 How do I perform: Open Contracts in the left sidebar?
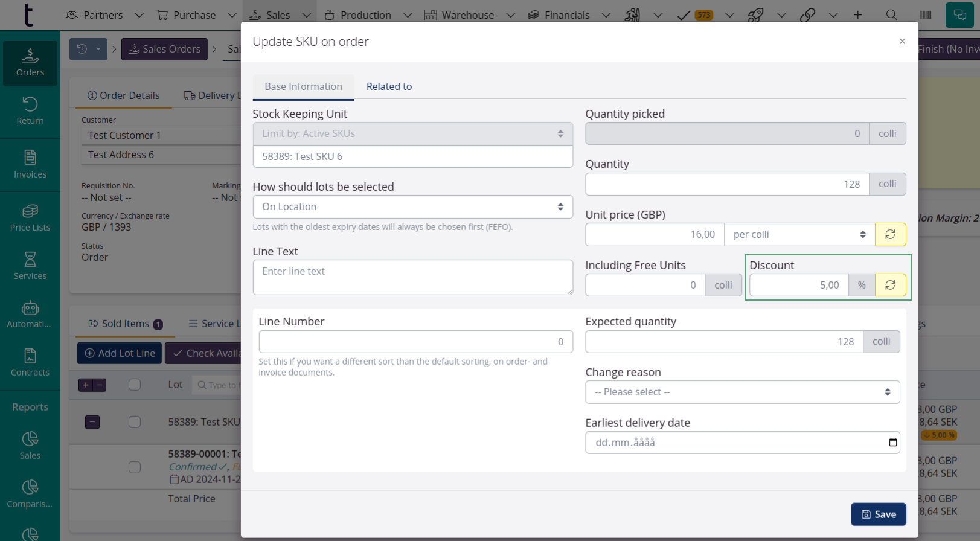30,362
